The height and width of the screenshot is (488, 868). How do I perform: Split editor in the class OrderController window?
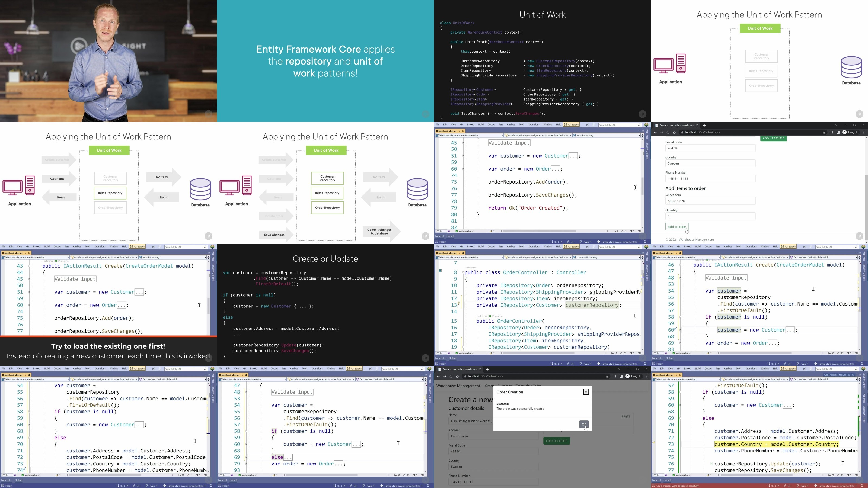click(x=642, y=257)
